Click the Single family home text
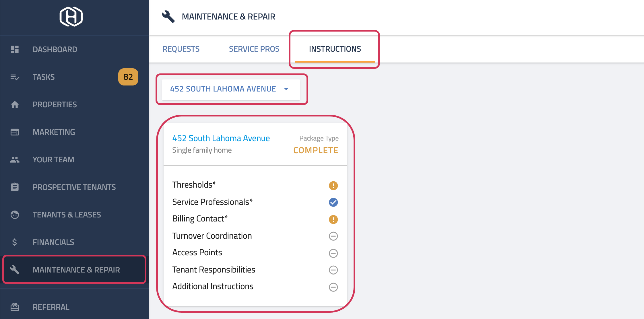644x319 pixels. [202, 150]
